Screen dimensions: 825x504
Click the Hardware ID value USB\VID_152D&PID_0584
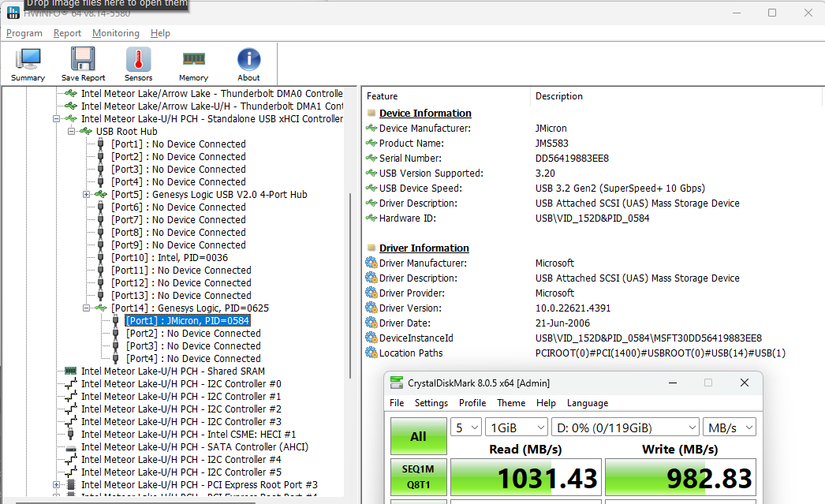click(x=592, y=218)
